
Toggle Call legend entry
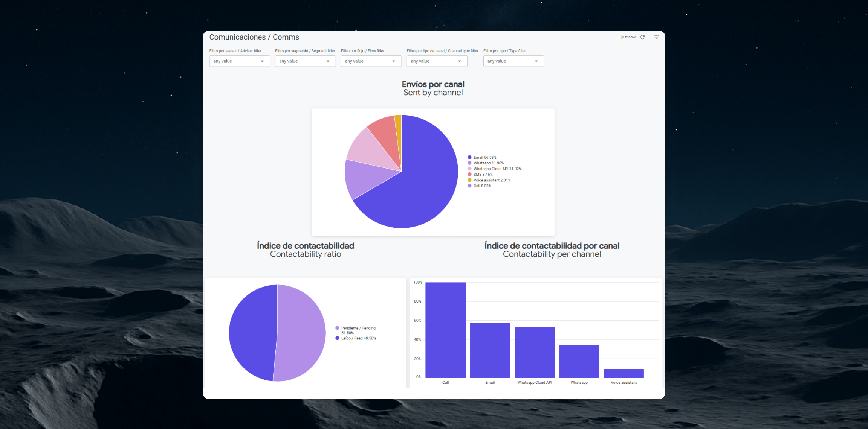tap(482, 186)
